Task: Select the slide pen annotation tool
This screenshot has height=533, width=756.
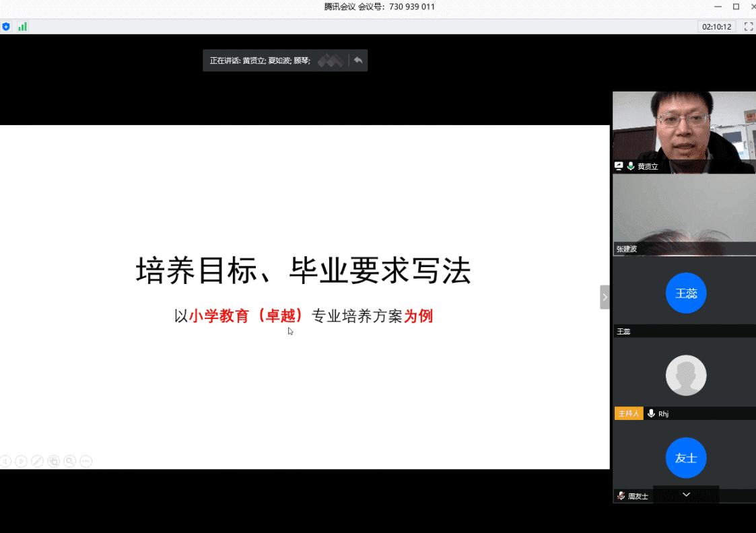Action: point(38,461)
